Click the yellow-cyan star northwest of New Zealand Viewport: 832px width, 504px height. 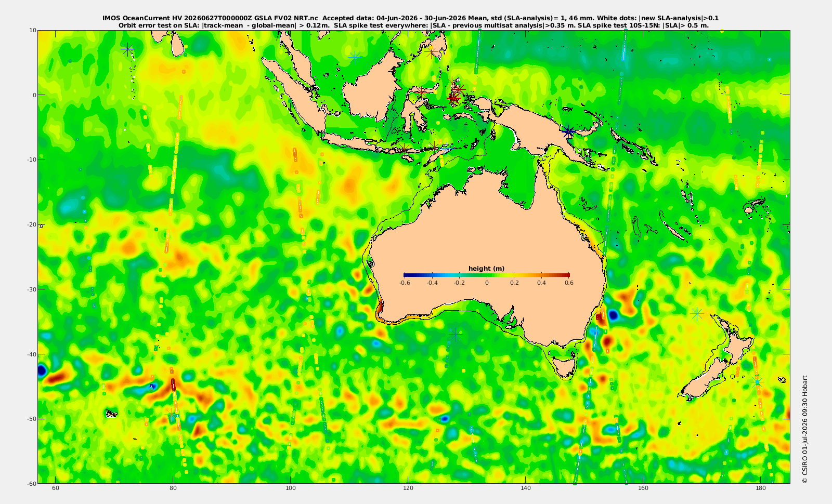[697, 314]
